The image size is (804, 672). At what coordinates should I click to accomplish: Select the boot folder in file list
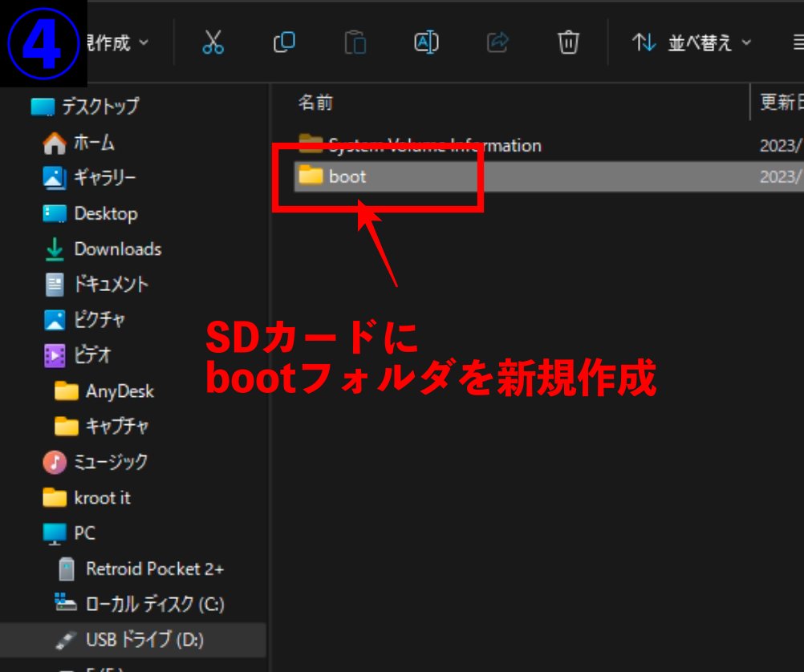(549, 177)
